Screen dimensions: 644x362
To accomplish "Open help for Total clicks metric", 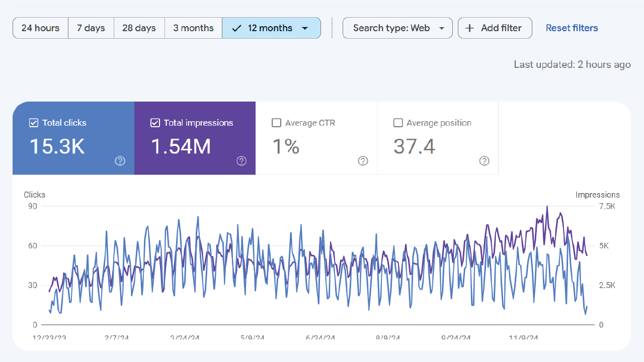I will tap(120, 161).
